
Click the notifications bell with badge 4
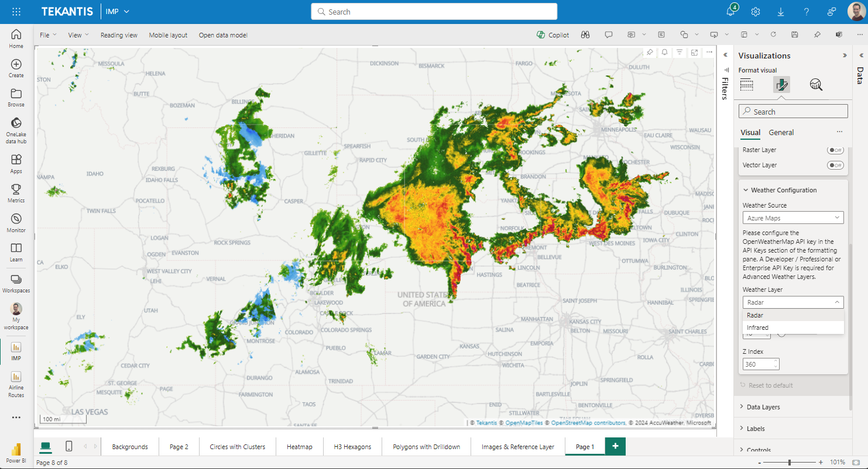[730, 11]
